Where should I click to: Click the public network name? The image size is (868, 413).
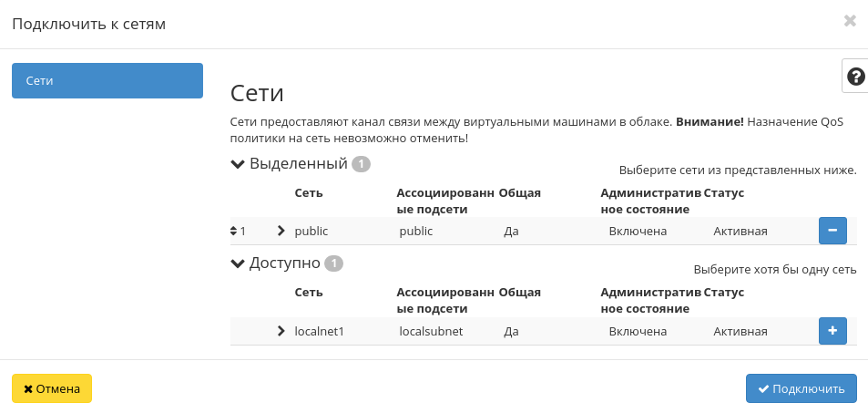[311, 231]
